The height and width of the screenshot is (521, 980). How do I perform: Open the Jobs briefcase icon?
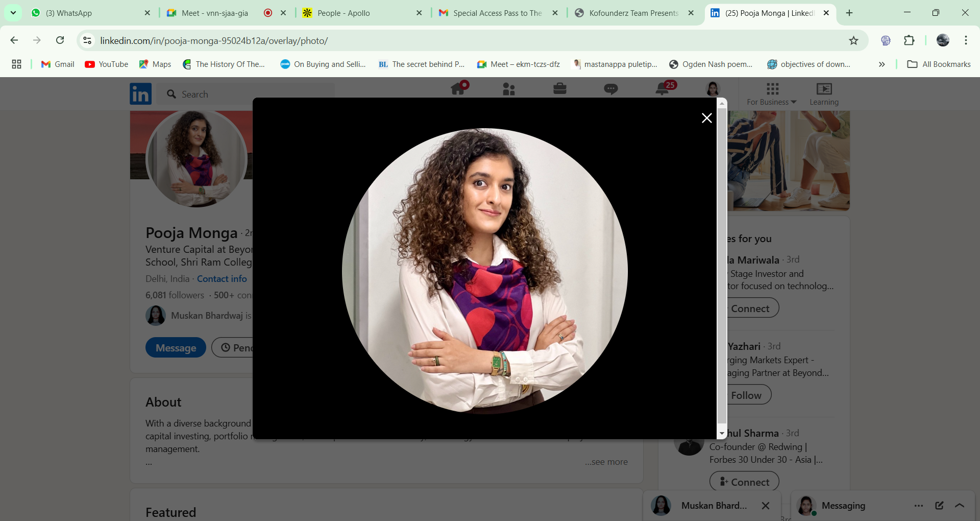click(x=560, y=89)
